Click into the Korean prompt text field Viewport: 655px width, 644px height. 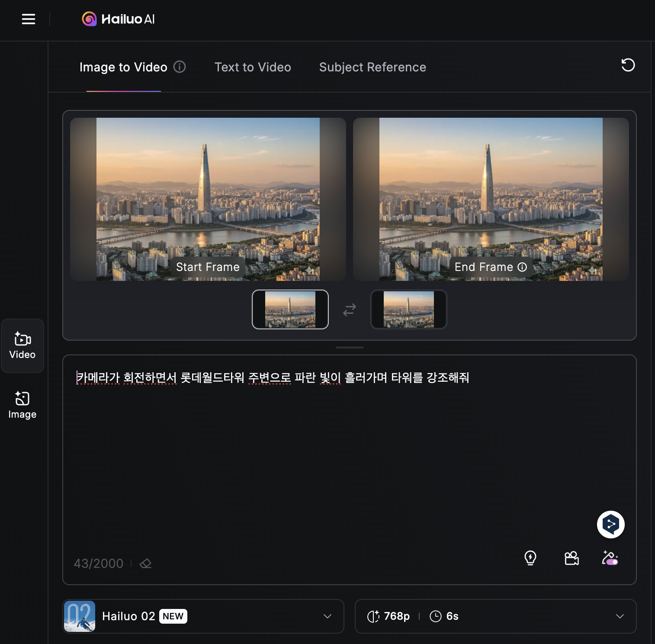[349, 454]
